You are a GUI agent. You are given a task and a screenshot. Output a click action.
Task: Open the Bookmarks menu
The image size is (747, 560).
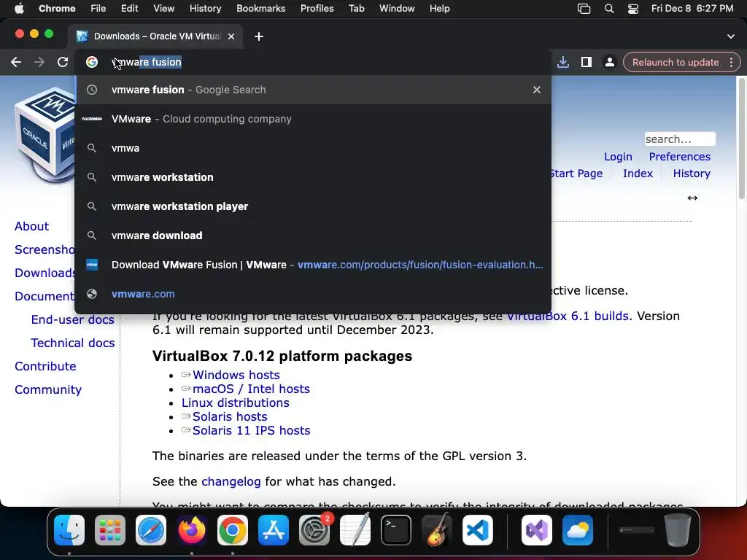[260, 8]
